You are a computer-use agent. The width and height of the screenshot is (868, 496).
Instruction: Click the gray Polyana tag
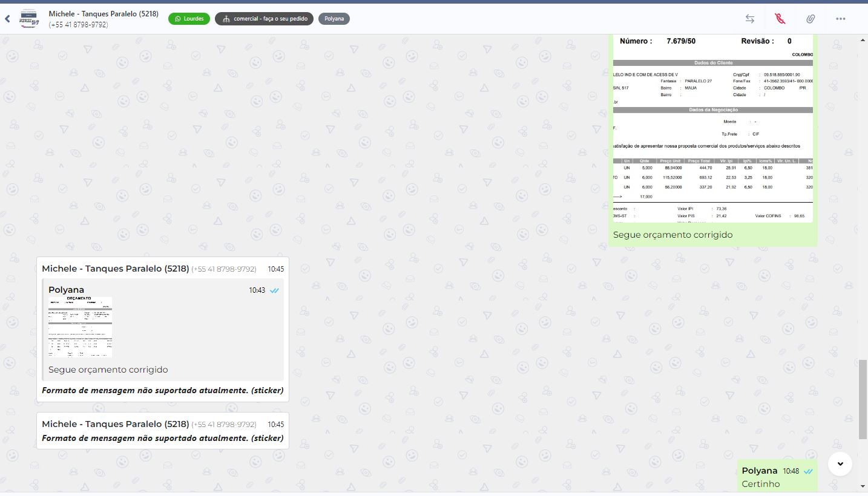point(334,19)
